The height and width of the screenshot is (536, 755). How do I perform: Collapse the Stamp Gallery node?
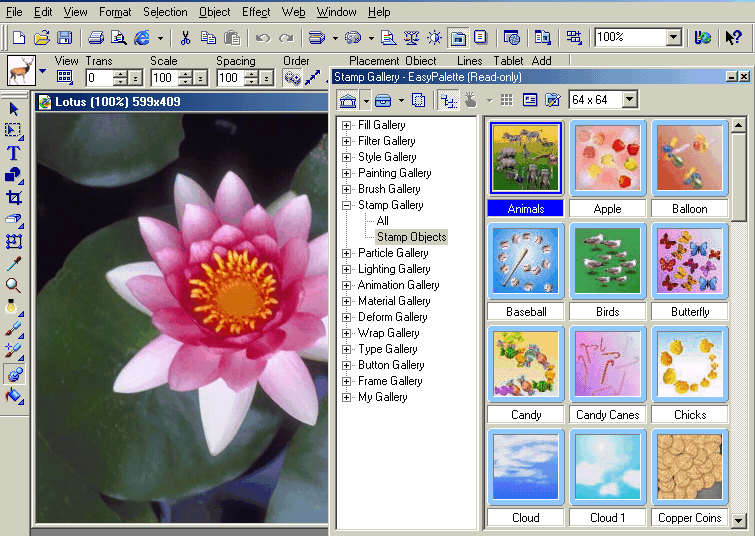tap(346, 205)
